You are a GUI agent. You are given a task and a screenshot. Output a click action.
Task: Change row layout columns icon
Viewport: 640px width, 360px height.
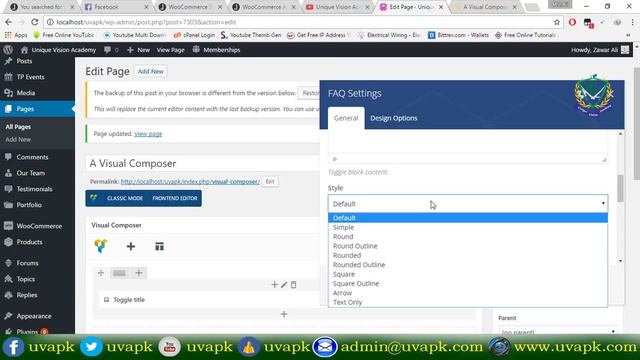119,273
